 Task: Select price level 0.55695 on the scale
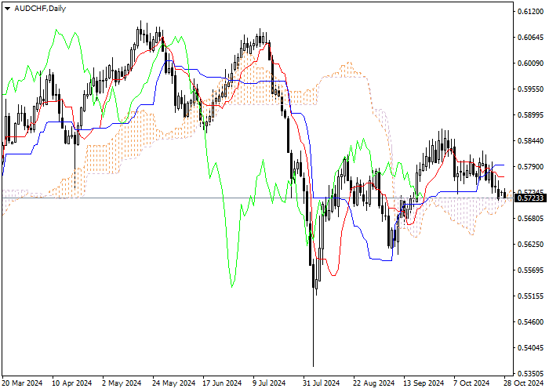coord(530,270)
